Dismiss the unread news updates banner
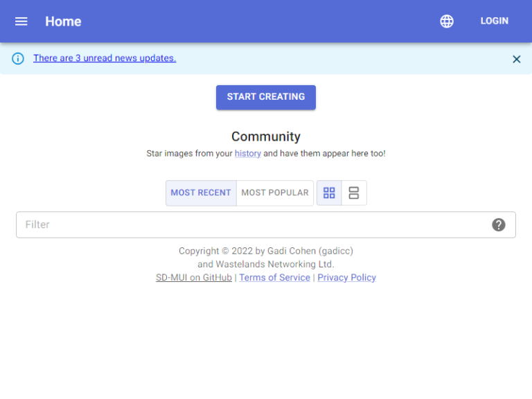This screenshot has width=532, height=399. [516, 59]
